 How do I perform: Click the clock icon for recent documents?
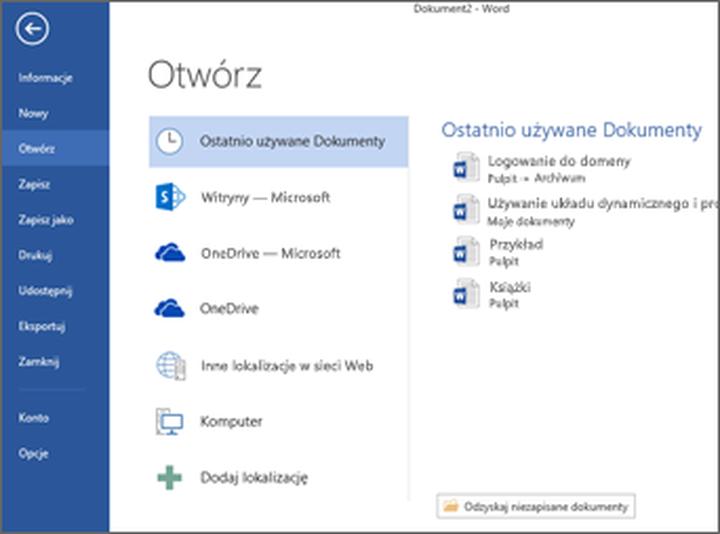click(169, 141)
